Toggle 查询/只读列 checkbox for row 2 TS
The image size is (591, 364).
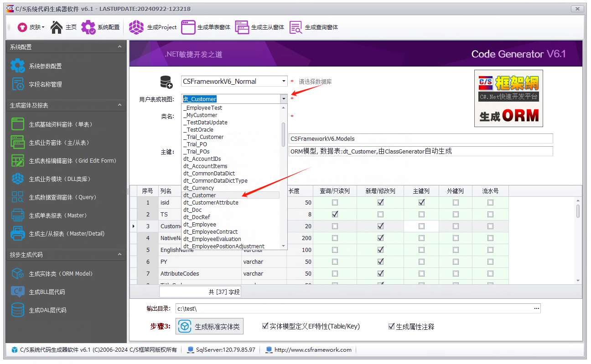point(335,214)
